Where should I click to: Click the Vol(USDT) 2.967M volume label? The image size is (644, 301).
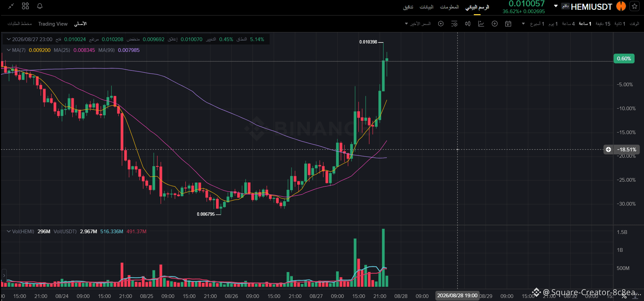coord(75,232)
